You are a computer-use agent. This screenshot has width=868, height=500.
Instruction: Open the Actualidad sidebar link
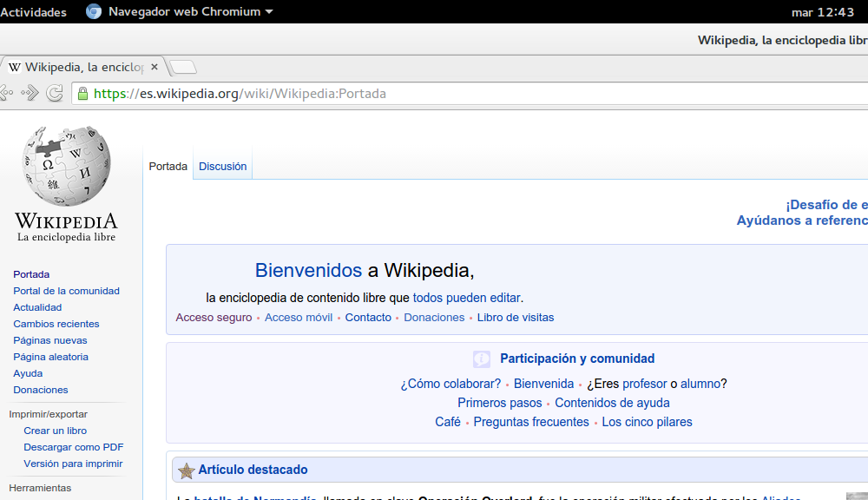[37, 307]
